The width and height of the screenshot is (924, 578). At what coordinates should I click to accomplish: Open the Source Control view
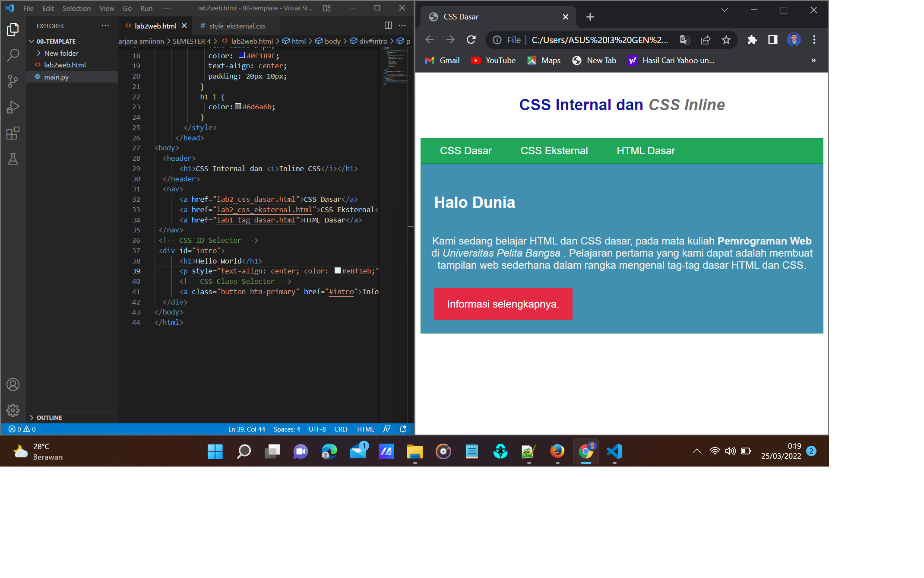tap(13, 81)
